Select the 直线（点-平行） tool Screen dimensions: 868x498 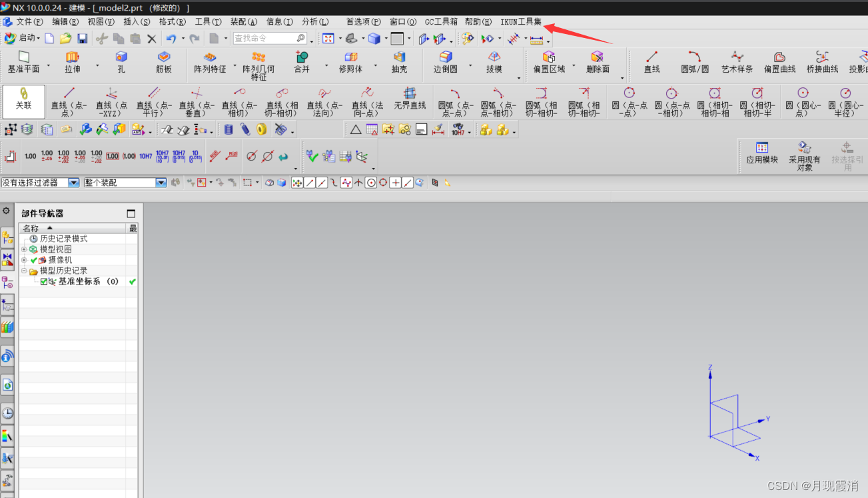click(154, 102)
